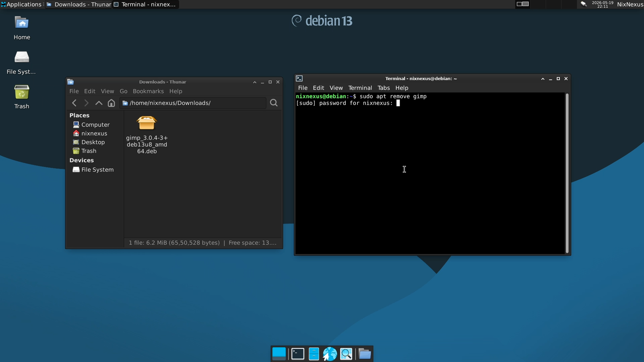The image size is (644, 362).
Task: Go to parent folder in Thunar
Action: click(x=99, y=103)
